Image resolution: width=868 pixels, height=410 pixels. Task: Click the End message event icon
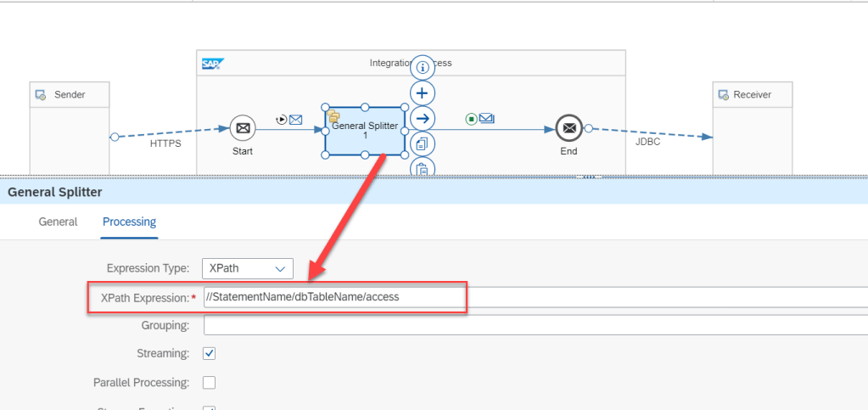click(568, 129)
